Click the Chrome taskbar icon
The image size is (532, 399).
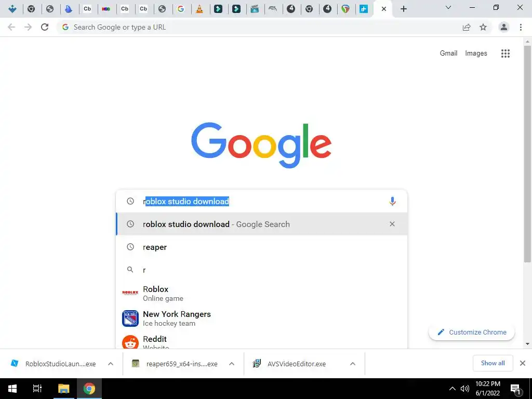click(89, 389)
